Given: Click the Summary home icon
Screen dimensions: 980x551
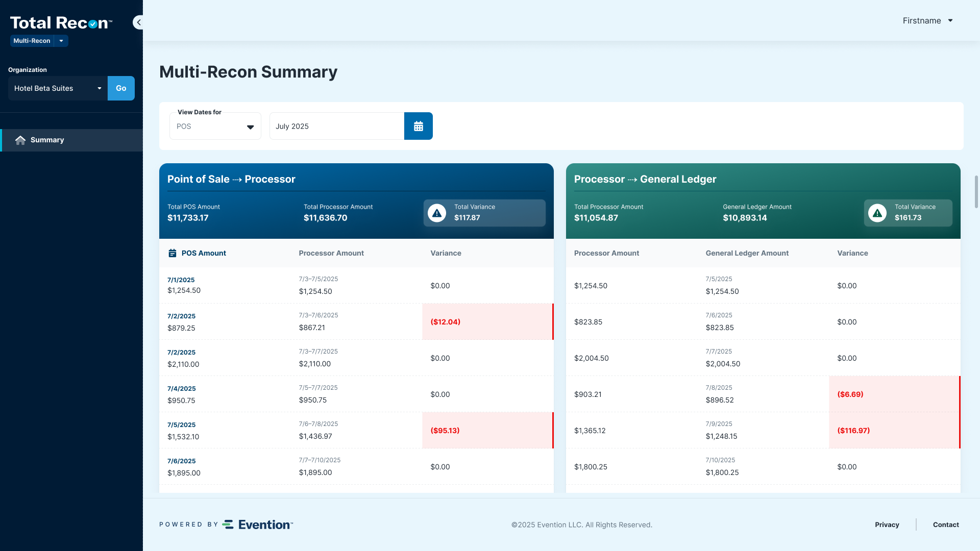Looking at the screenshot, I should pyautogui.click(x=20, y=140).
